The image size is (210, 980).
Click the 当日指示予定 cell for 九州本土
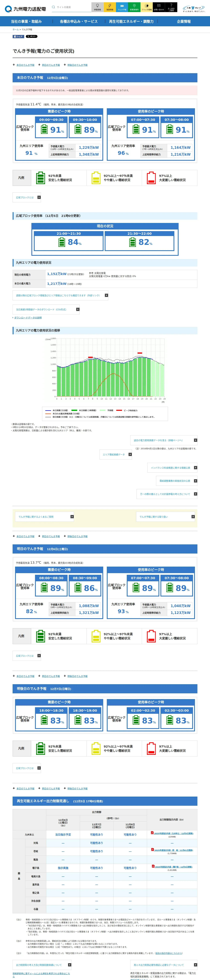pyautogui.click(x=63, y=834)
